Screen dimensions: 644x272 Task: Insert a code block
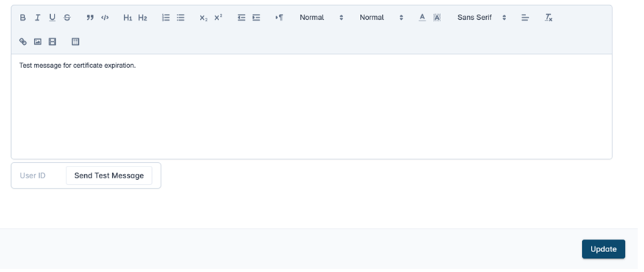click(105, 18)
